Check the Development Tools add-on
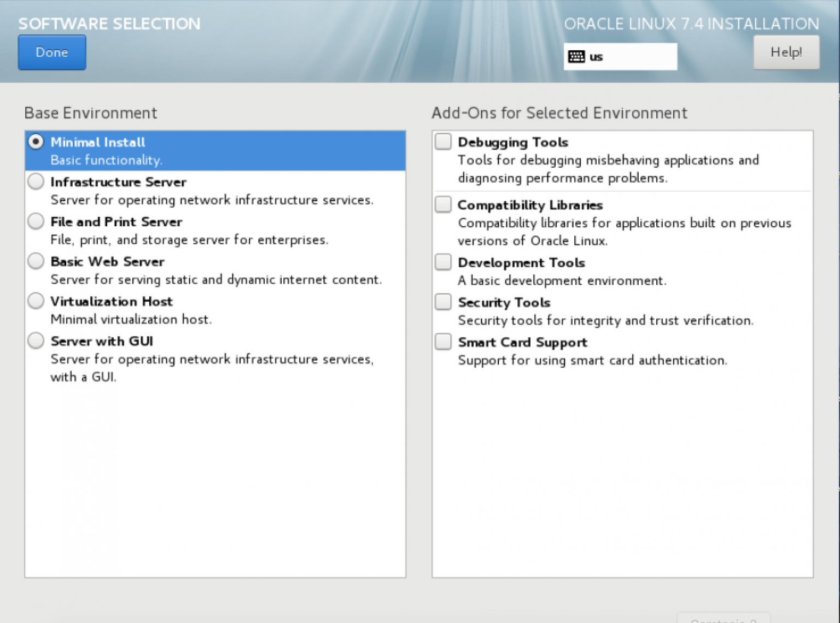The image size is (840, 623). pos(443,262)
